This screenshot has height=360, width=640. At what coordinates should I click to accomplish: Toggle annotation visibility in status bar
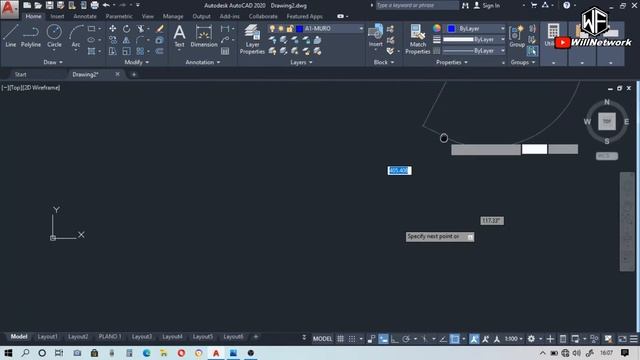[x=474, y=339]
